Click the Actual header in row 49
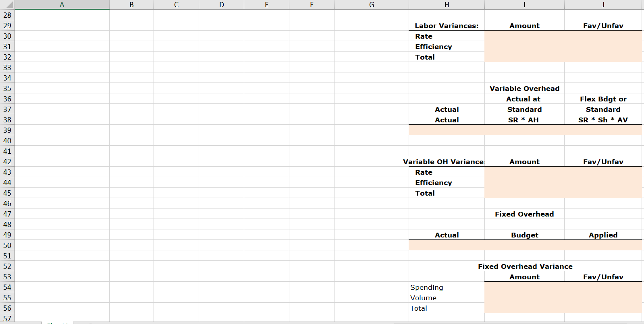The height and width of the screenshot is (324, 644). click(x=447, y=235)
